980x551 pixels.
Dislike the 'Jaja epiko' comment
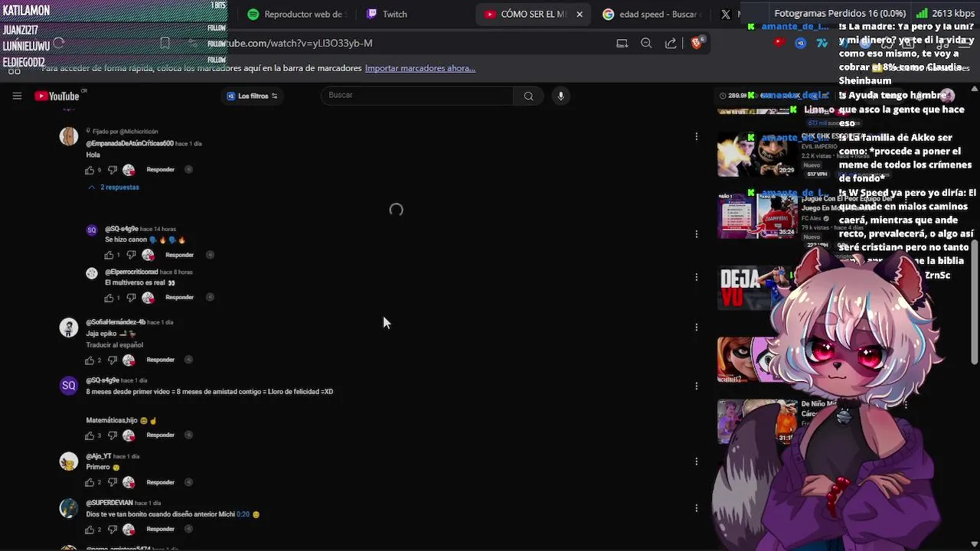pos(113,360)
